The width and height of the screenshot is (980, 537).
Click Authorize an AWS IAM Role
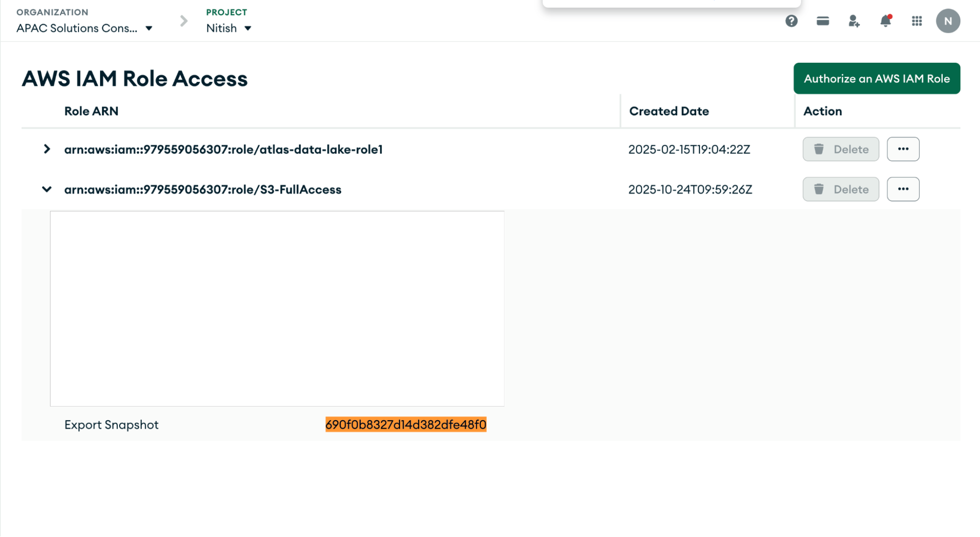(x=876, y=78)
